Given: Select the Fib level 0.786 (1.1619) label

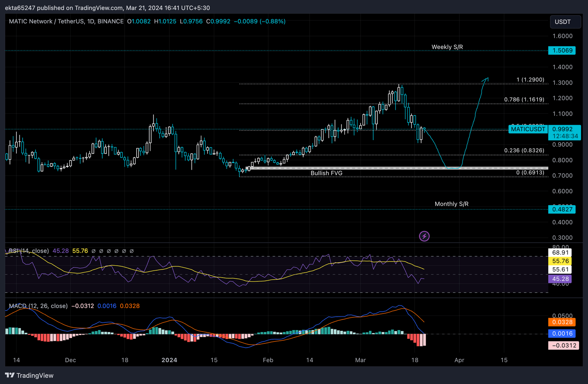Looking at the screenshot, I should pyautogui.click(x=524, y=100).
